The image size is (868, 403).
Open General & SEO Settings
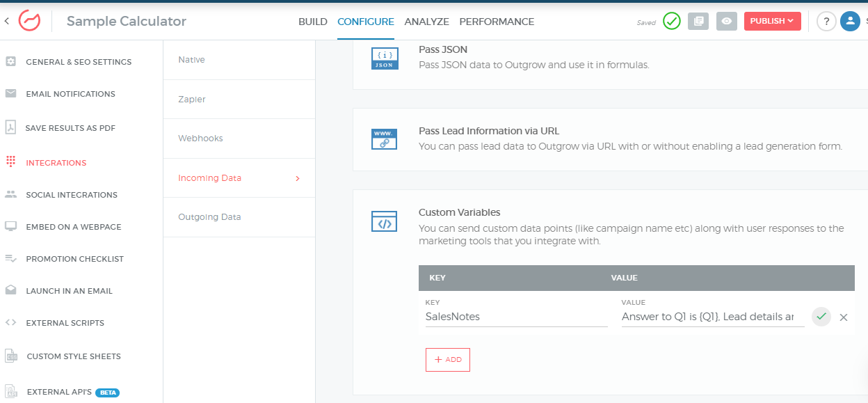click(x=79, y=62)
